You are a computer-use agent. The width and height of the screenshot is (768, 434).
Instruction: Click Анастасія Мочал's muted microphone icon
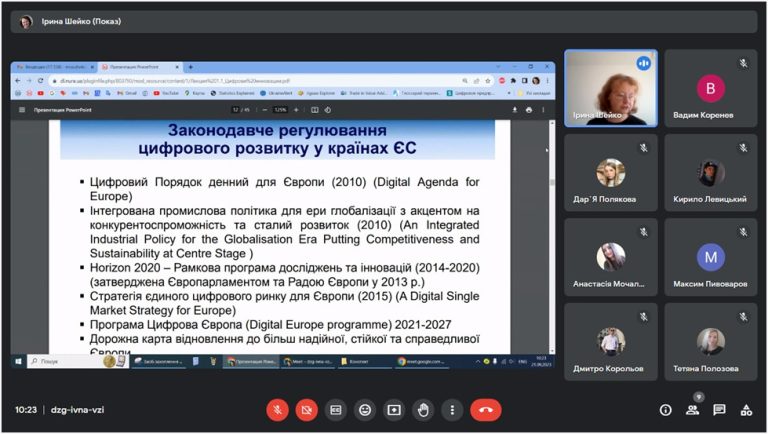644,232
